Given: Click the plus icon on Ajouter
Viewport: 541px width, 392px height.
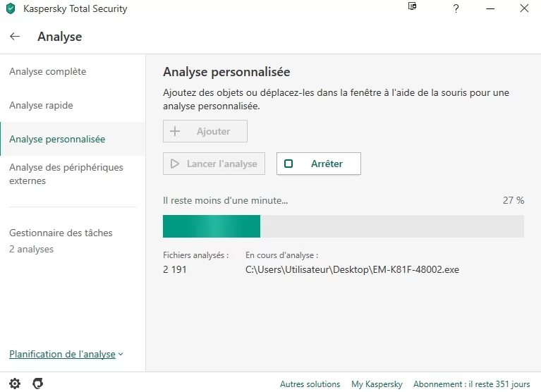Looking at the screenshot, I should 175,131.
